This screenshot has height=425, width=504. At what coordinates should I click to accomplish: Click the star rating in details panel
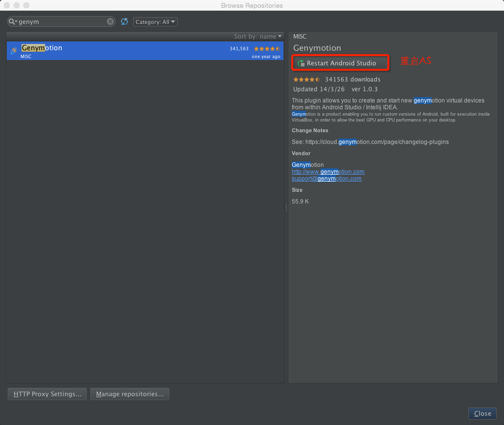[x=306, y=80]
